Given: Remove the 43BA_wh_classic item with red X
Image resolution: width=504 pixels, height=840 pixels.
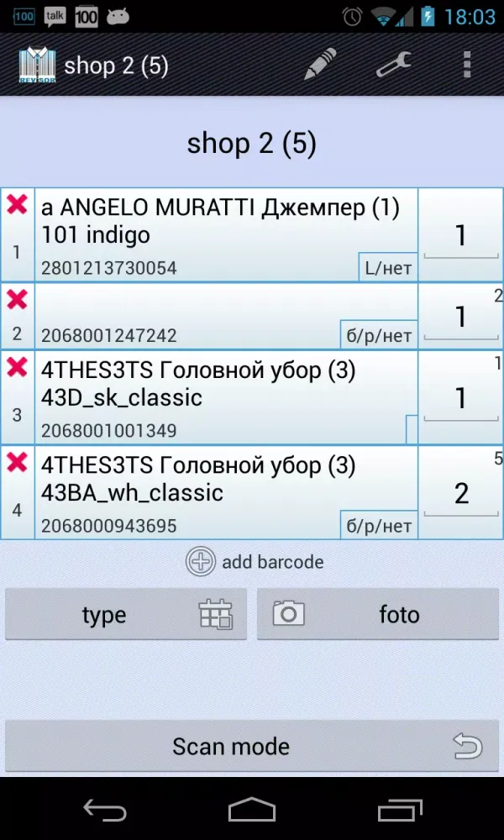Looking at the screenshot, I should (17, 462).
